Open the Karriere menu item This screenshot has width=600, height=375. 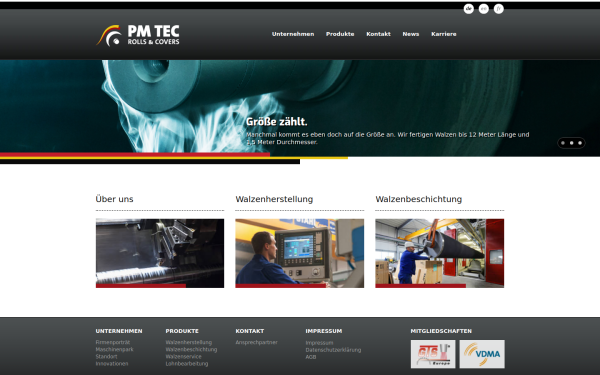(x=444, y=34)
